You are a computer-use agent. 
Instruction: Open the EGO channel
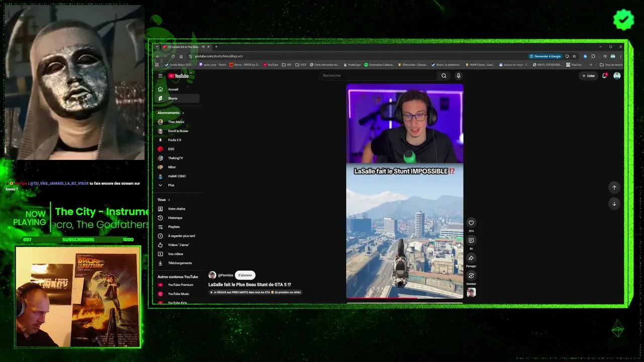click(x=177, y=149)
